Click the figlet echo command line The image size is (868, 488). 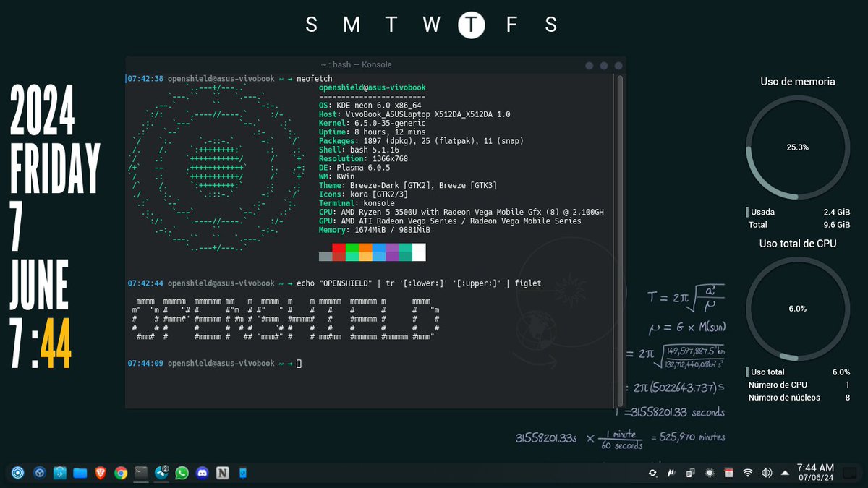point(419,283)
